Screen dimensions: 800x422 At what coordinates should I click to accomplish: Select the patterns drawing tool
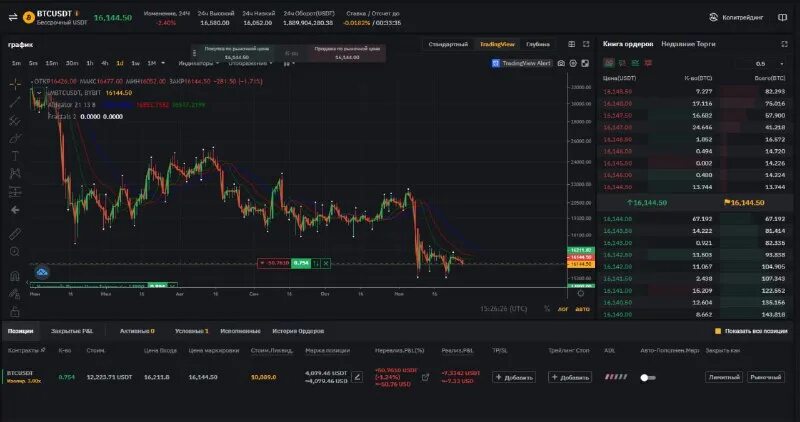[x=15, y=173]
